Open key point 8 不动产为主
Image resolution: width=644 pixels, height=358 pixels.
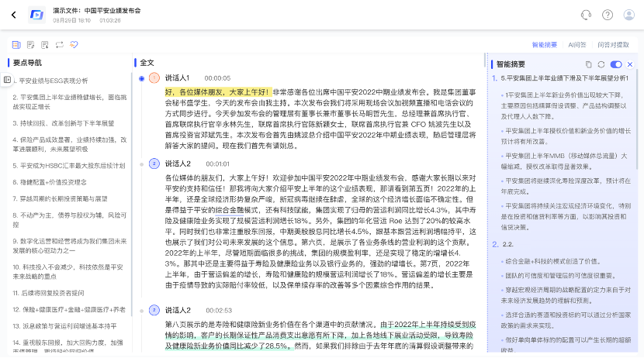pos(69,220)
